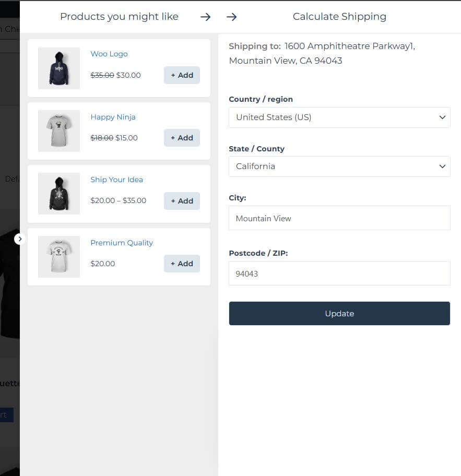This screenshot has height=476, width=461.
Task: Open the Woo Logo product link
Action: coord(109,54)
